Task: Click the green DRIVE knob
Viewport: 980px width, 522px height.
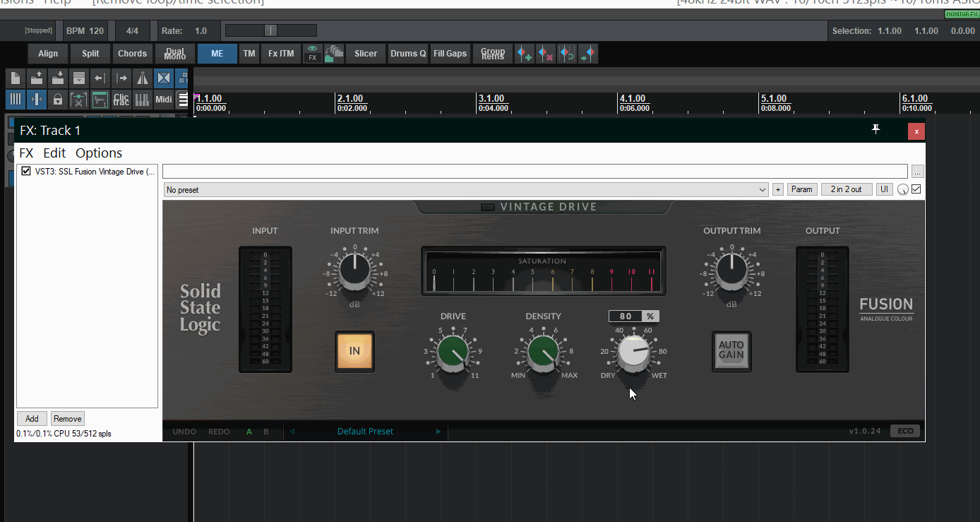Action: pos(453,353)
